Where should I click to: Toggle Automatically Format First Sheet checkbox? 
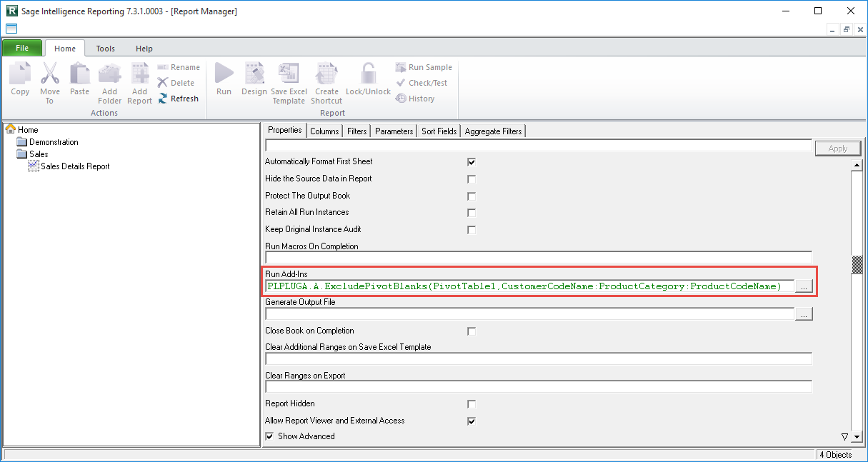(x=472, y=162)
